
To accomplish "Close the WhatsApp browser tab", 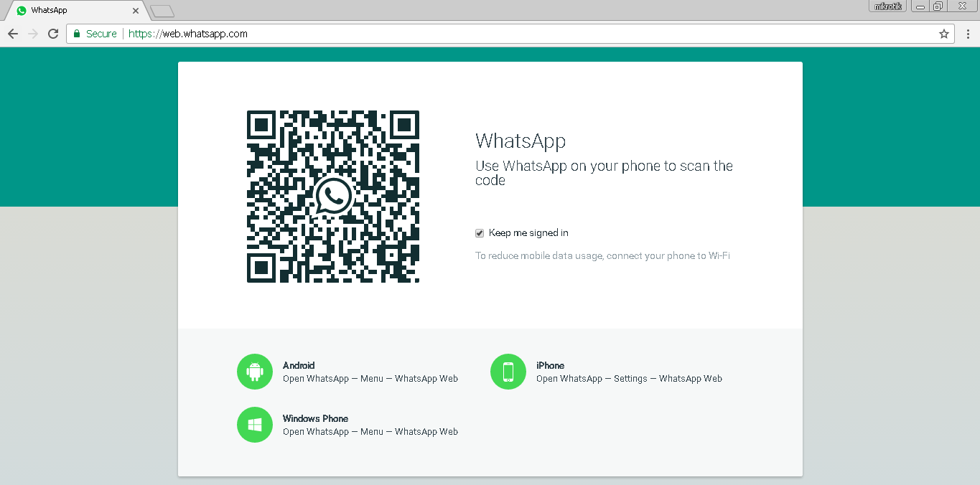I will tap(136, 11).
